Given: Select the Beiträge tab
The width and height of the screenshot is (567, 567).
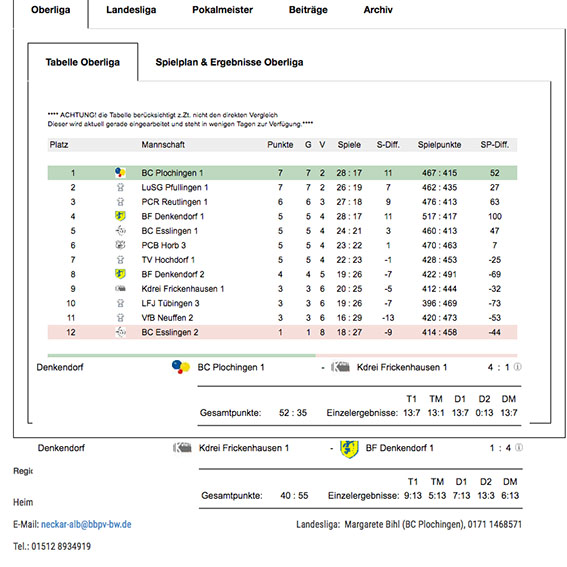Looking at the screenshot, I should [308, 10].
